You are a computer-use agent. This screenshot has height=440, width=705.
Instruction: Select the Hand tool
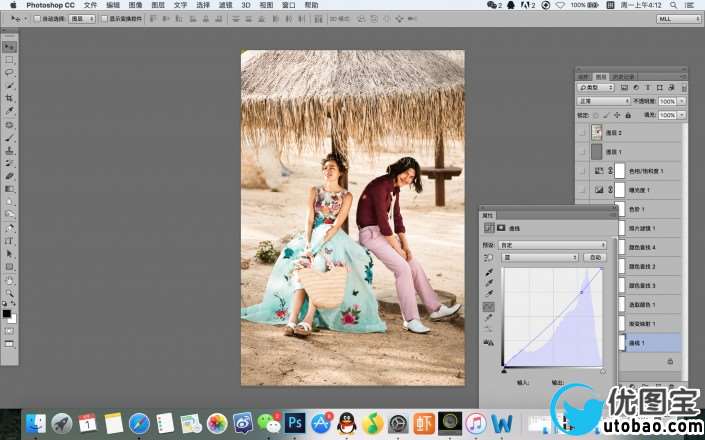click(10, 280)
